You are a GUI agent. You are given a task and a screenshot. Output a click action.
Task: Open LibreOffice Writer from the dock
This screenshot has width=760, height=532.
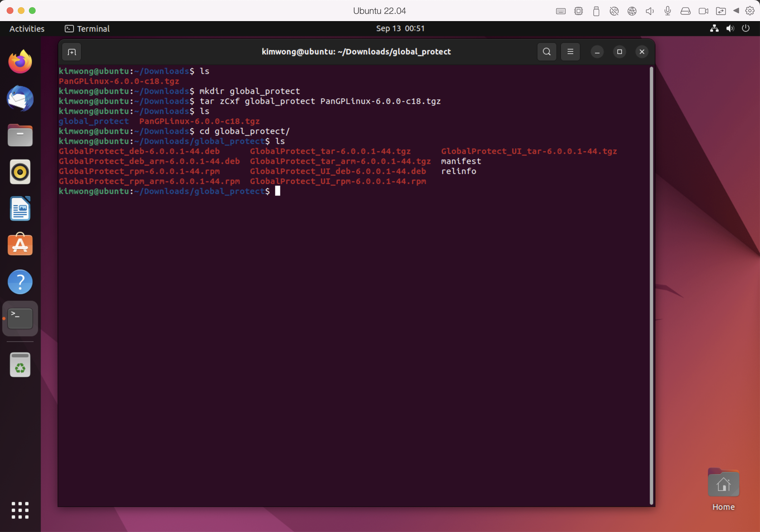coord(20,209)
